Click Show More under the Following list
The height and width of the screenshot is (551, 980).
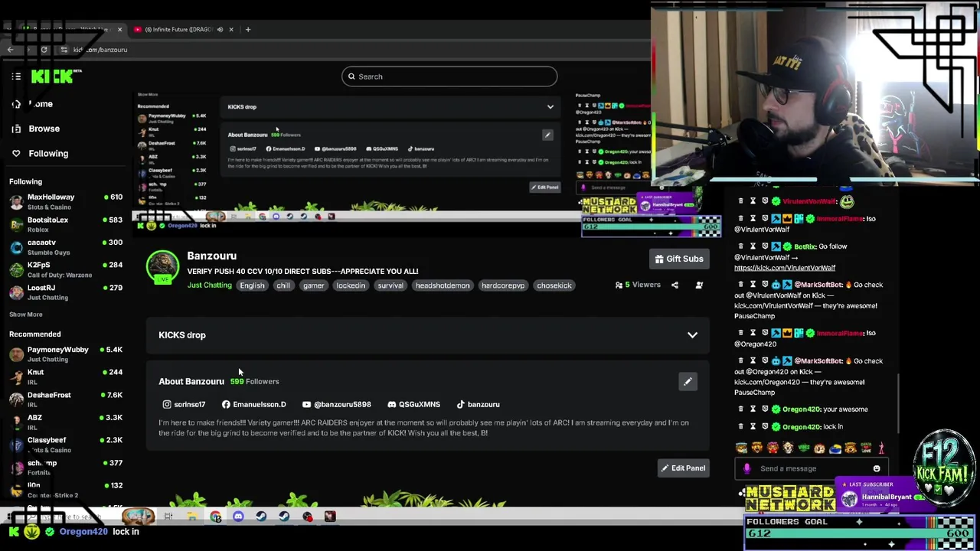[x=26, y=315]
